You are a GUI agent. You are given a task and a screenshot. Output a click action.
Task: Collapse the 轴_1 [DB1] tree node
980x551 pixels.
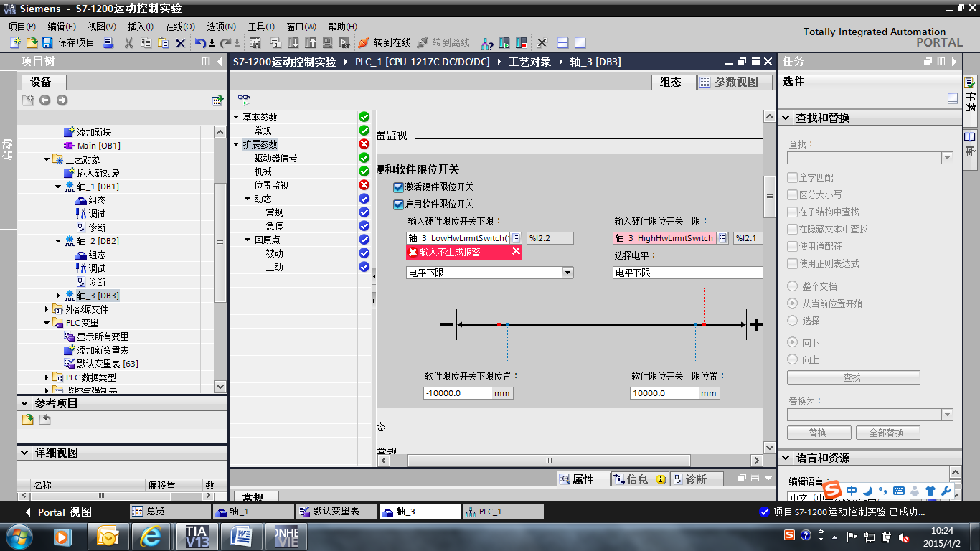(x=59, y=187)
